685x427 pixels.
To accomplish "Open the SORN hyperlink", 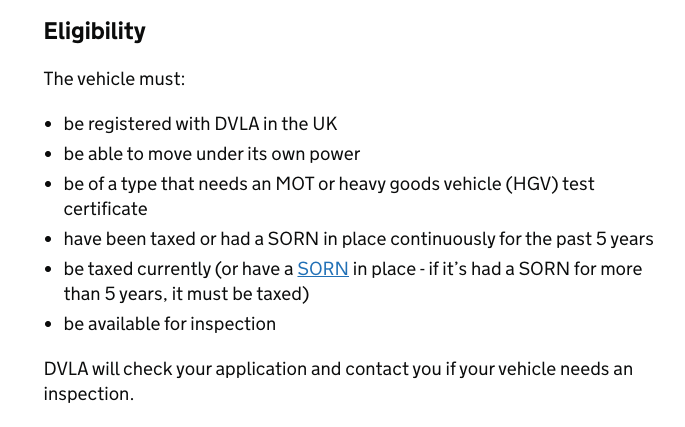I will point(322,269).
